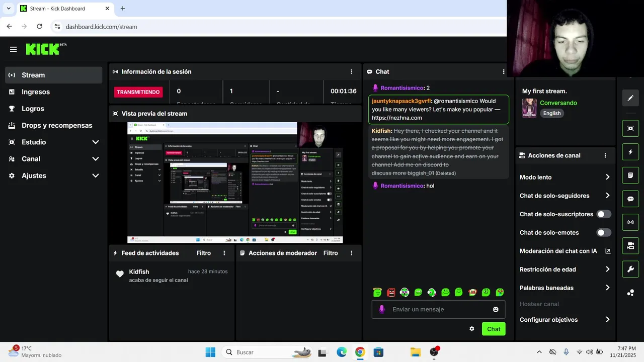Reload the page in Chrome
The image size is (644, 362).
point(39,27)
